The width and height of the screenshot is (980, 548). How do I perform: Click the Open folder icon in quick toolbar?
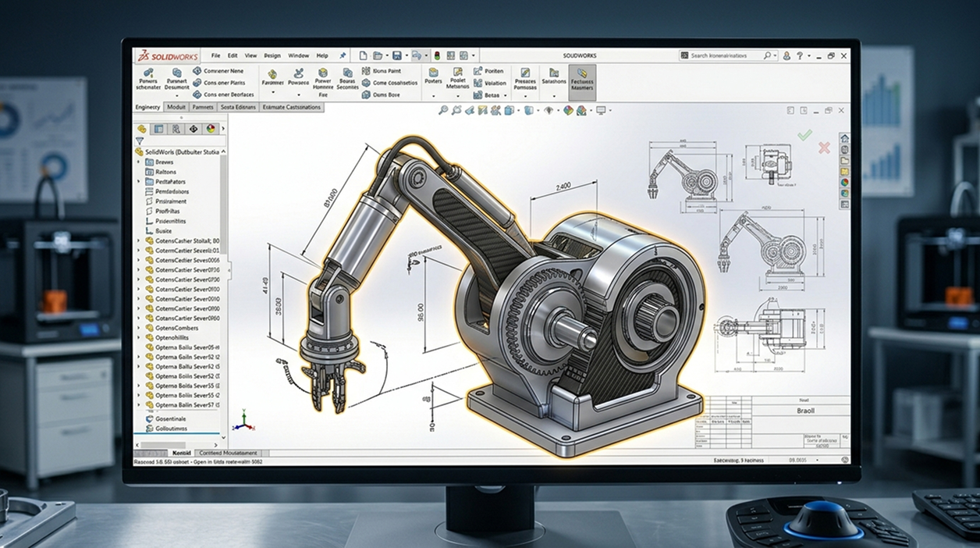coord(377,55)
